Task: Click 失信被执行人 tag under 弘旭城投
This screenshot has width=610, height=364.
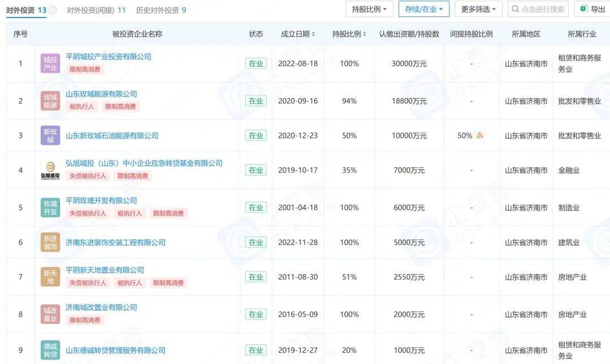Action: pyautogui.click(x=88, y=176)
